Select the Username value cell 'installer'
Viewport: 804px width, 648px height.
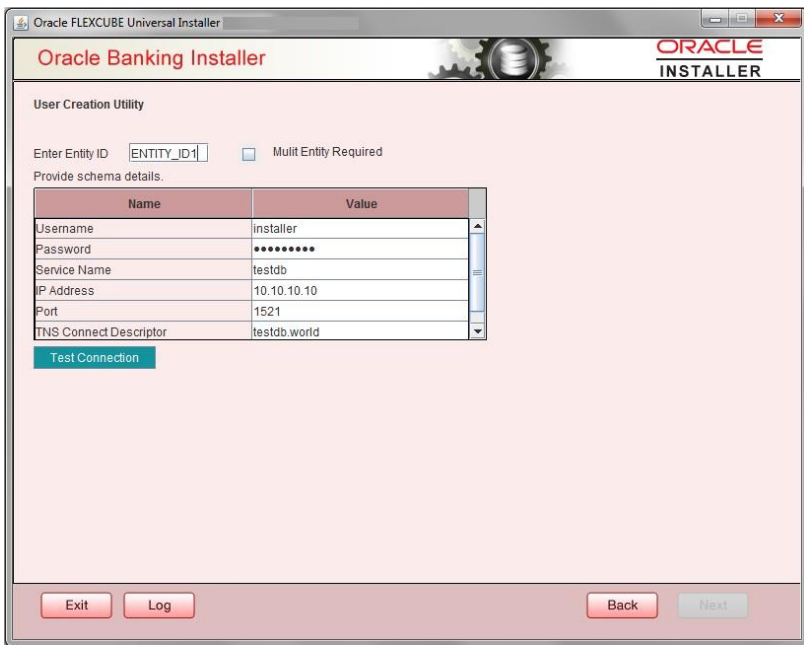(x=360, y=229)
